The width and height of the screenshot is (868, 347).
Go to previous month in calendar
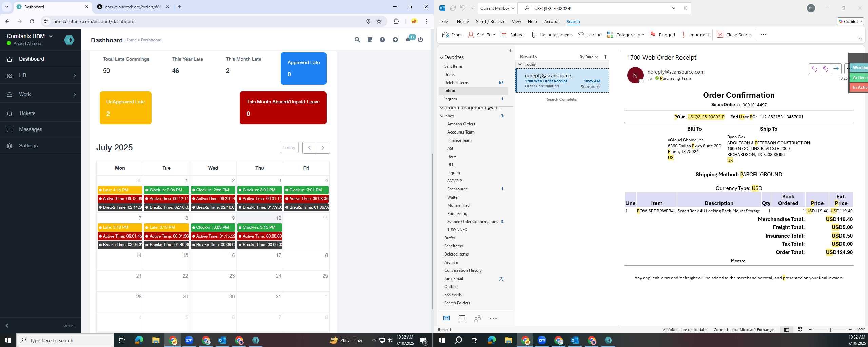(309, 147)
